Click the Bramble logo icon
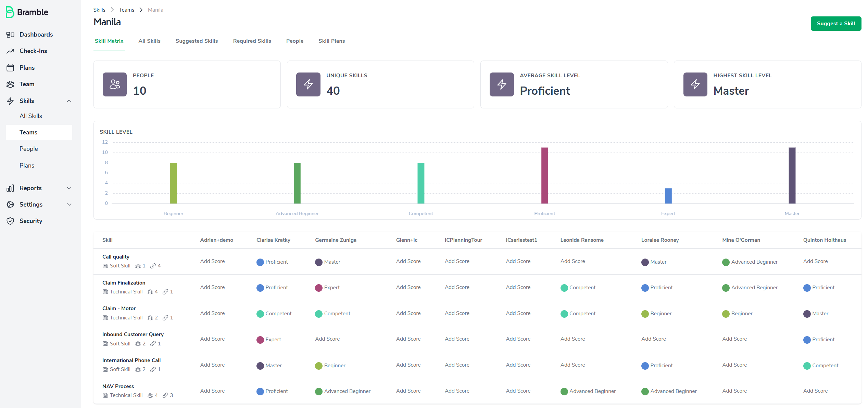868x408 pixels. click(10, 12)
